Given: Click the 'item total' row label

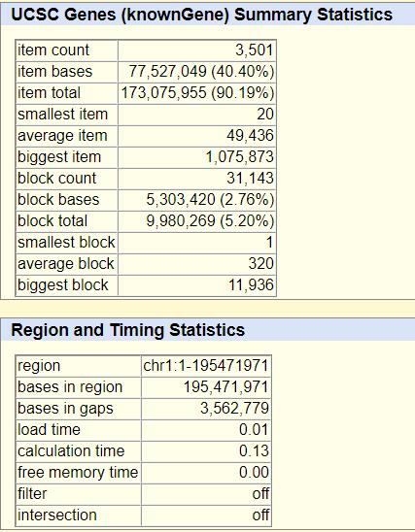Looking at the screenshot, I should (x=49, y=93).
